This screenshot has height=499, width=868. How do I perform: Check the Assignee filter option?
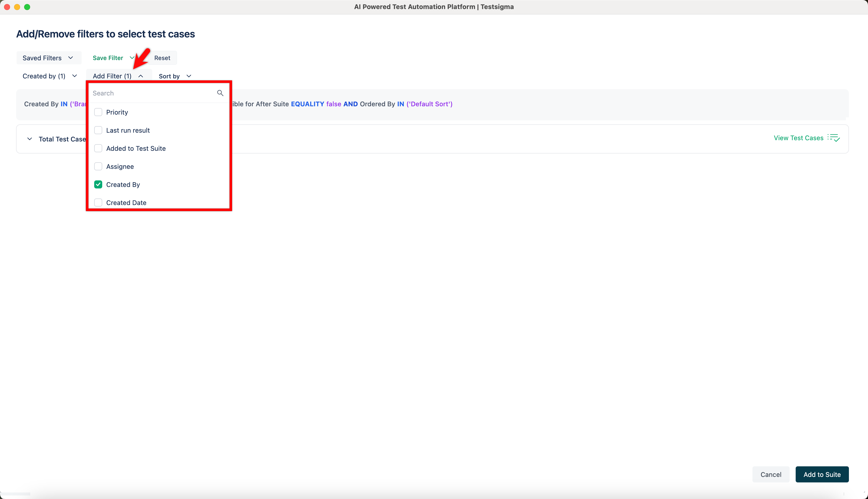click(98, 166)
